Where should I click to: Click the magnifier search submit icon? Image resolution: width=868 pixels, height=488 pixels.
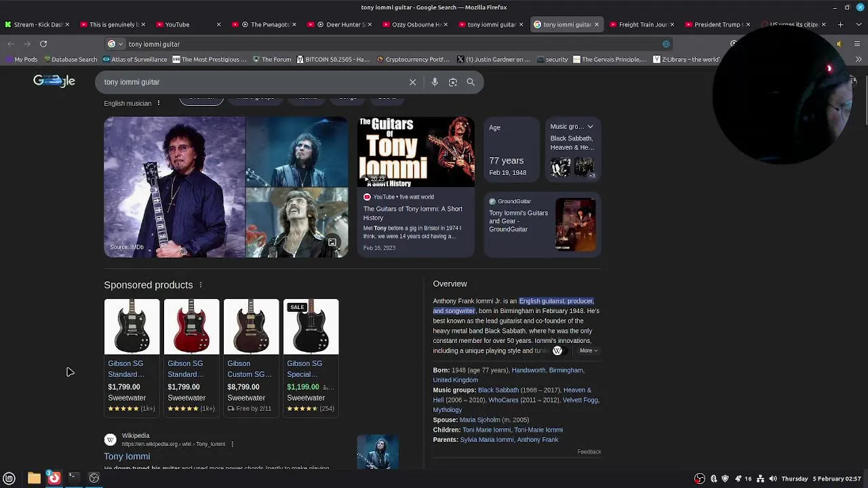point(471,82)
